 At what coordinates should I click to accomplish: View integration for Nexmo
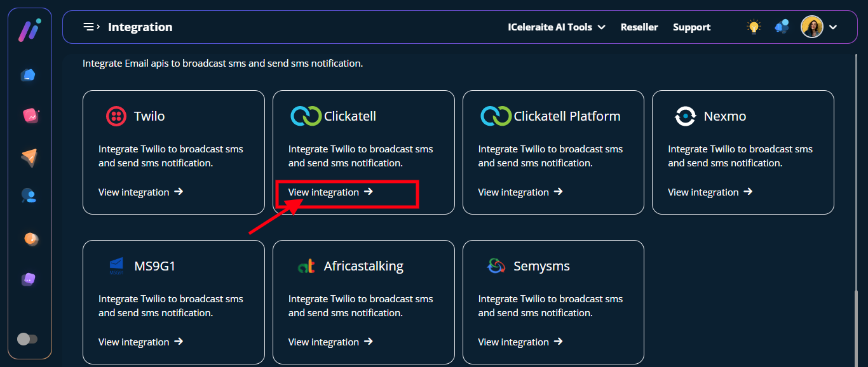click(x=710, y=192)
